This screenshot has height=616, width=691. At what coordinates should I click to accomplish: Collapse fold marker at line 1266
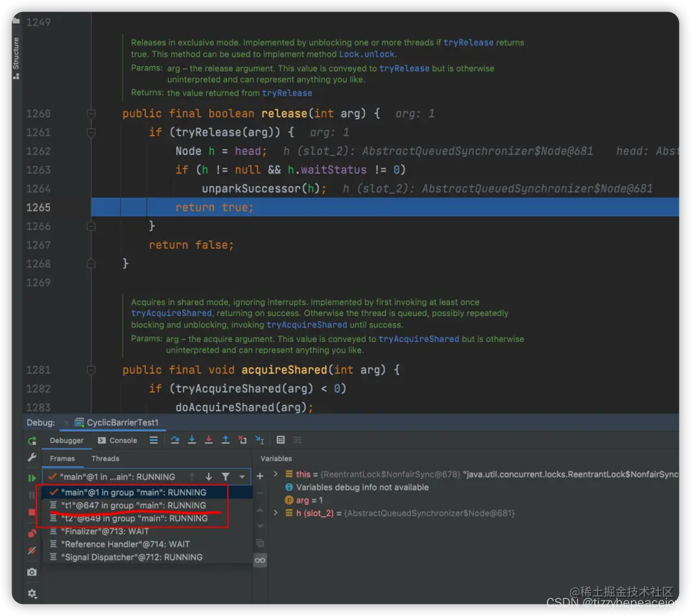pos(91,226)
